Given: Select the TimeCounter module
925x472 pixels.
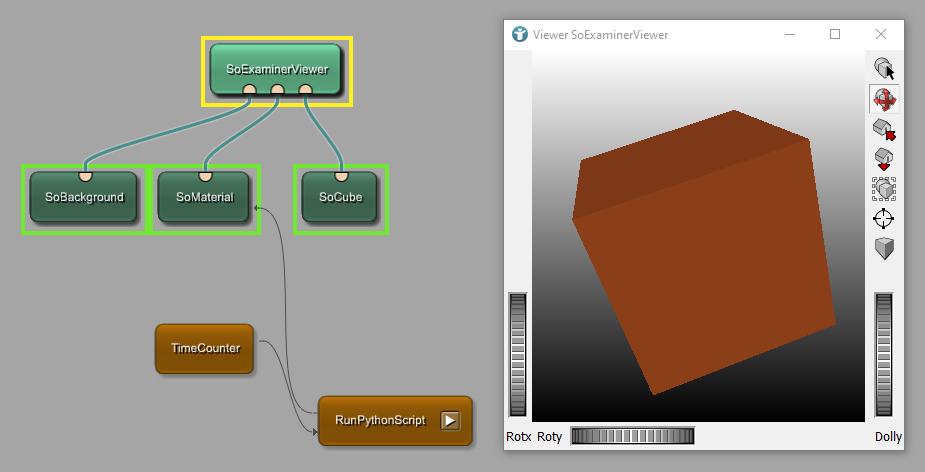Looking at the screenshot, I should point(203,348).
